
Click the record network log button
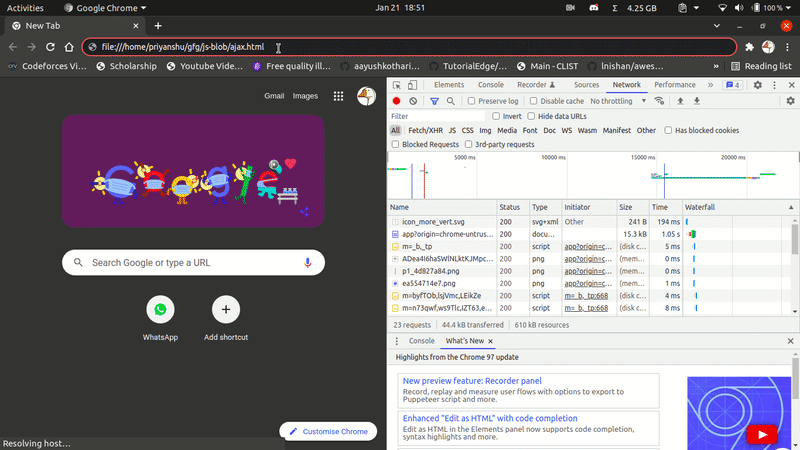click(x=396, y=101)
